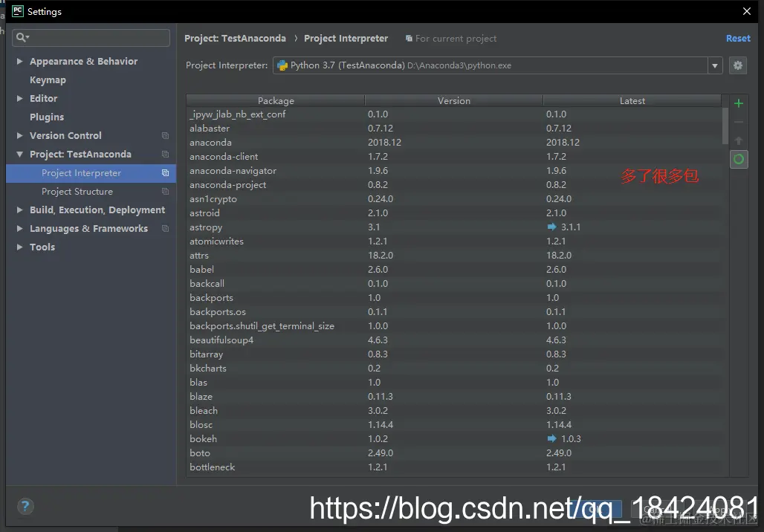764x532 pixels.
Task: Select the bokeh package row
Action: point(454,439)
